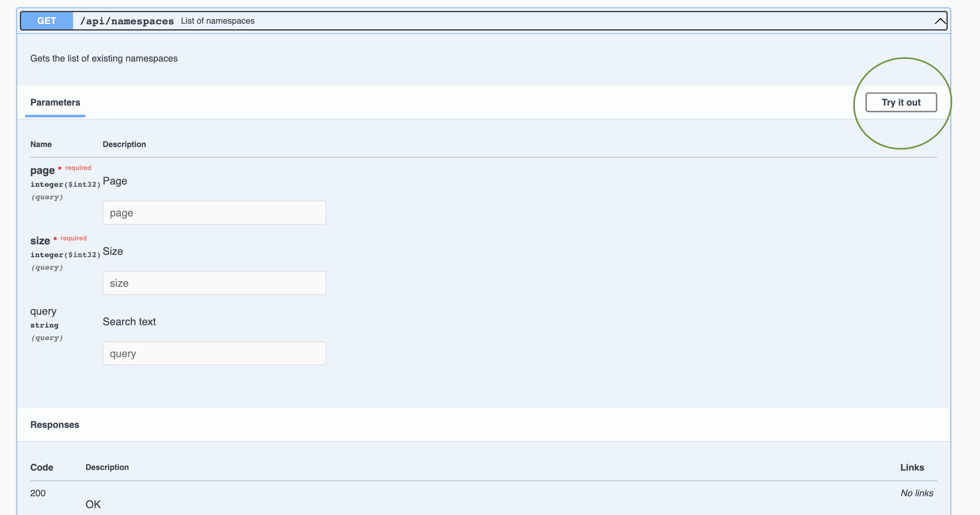Click the page parameter name label
The image size is (980, 515).
tap(42, 170)
